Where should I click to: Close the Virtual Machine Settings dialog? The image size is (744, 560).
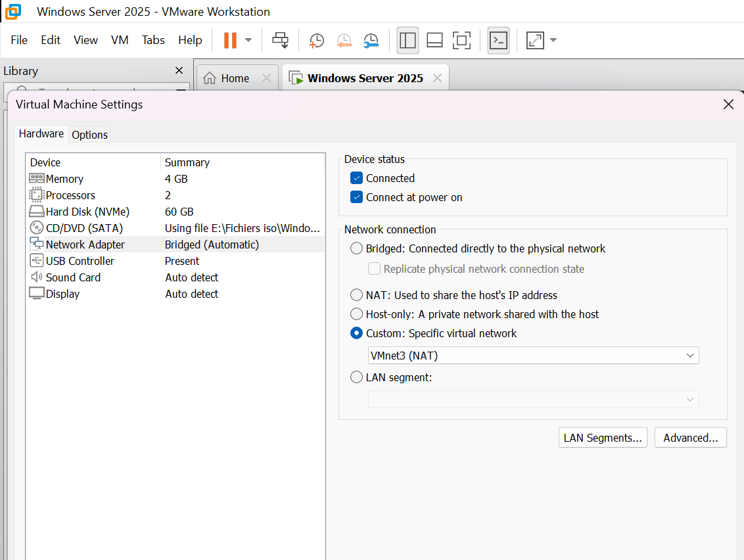(728, 105)
